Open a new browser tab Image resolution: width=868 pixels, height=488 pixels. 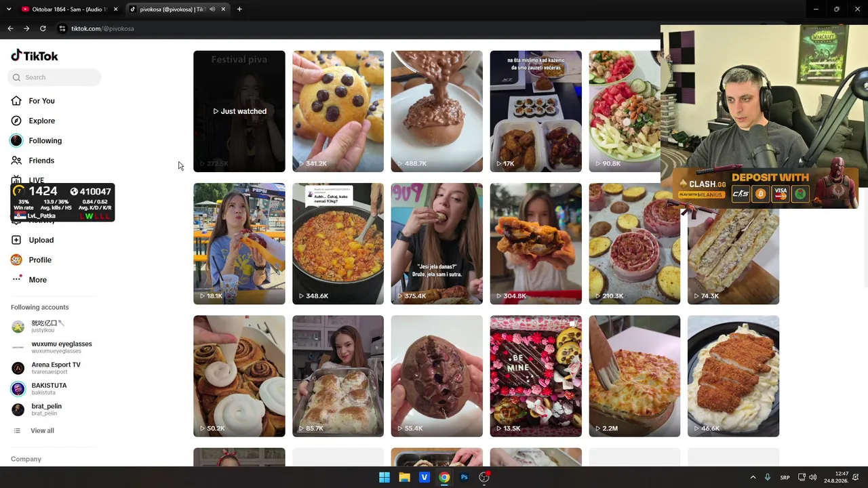[x=239, y=9]
